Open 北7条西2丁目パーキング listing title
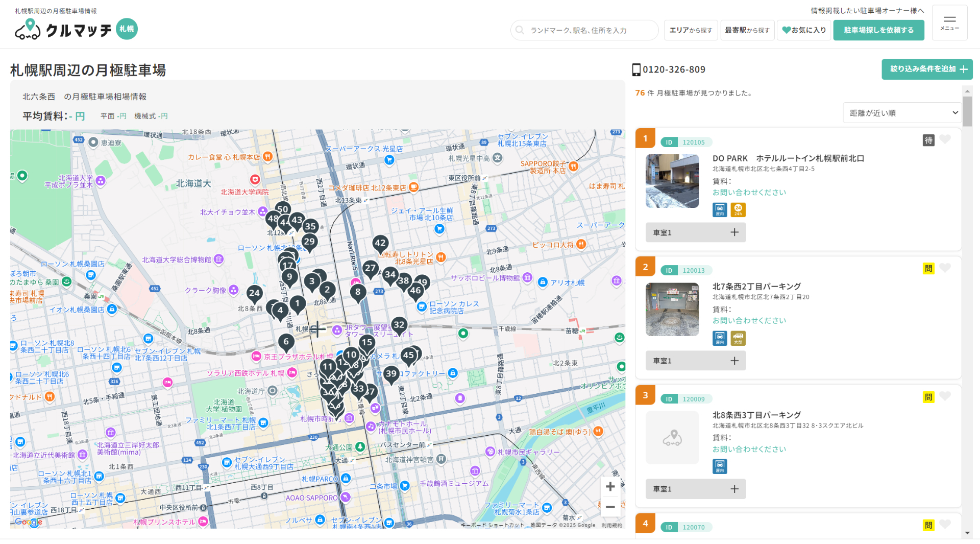This screenshot has height=544, width=980. [x=756, y=287]
